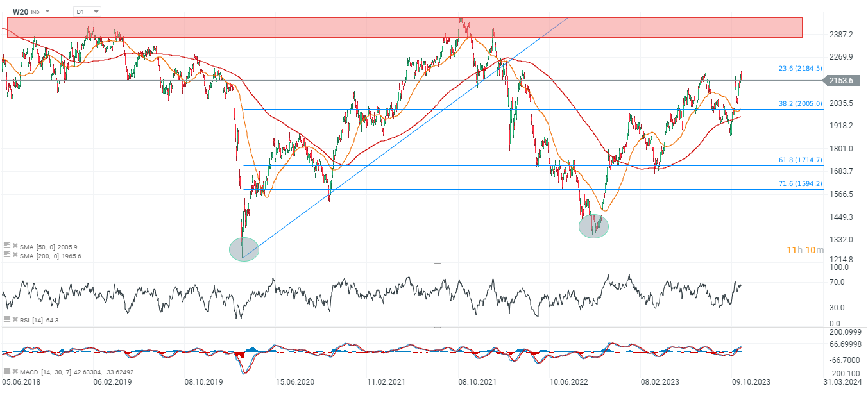868x393 pixels.
Task: Click the 2387.2 price axis label
Action: 840,34
